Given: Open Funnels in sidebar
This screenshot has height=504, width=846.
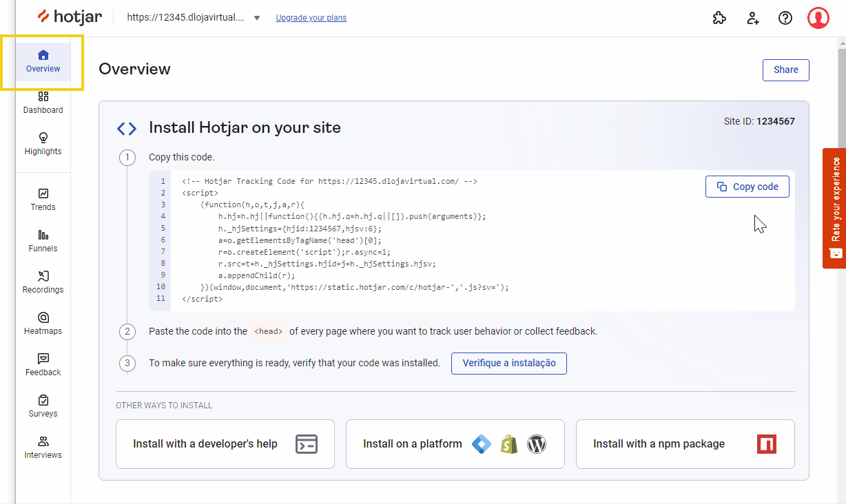Looking at the screenshot, I should click(x=43, y=241).
